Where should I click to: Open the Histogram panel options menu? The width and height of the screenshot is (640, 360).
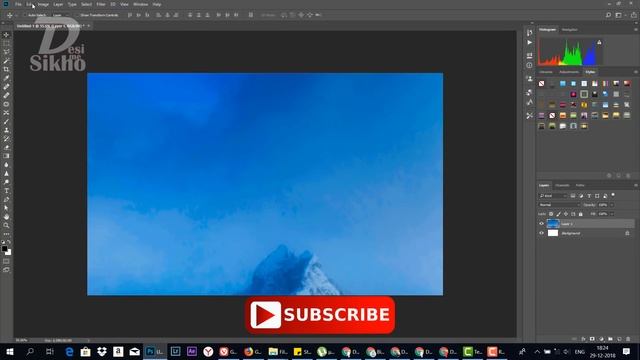[636, 30]
